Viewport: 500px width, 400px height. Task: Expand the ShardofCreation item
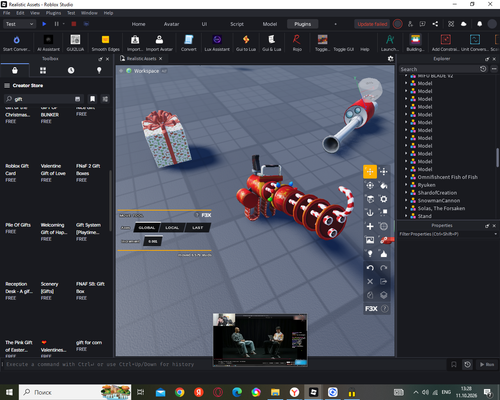point(406,193)
